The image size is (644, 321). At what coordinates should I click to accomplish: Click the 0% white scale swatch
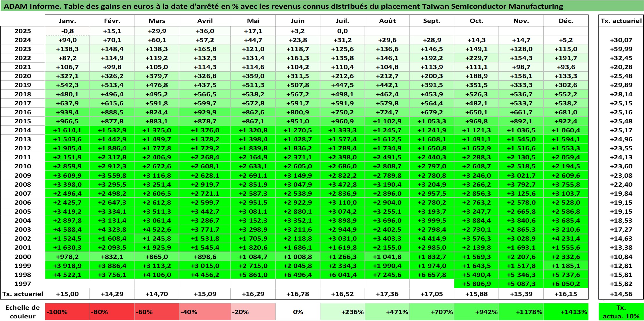pos(298,312)
